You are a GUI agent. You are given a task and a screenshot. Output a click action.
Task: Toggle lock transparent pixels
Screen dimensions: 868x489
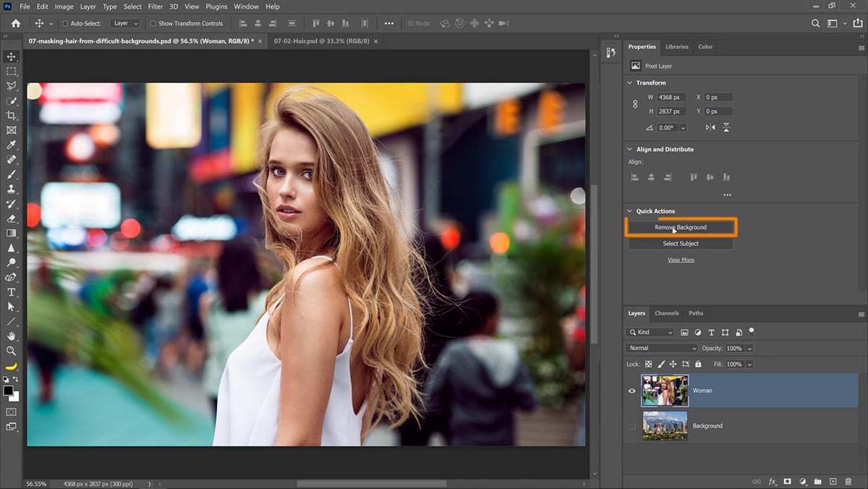(x=648, y=364)
